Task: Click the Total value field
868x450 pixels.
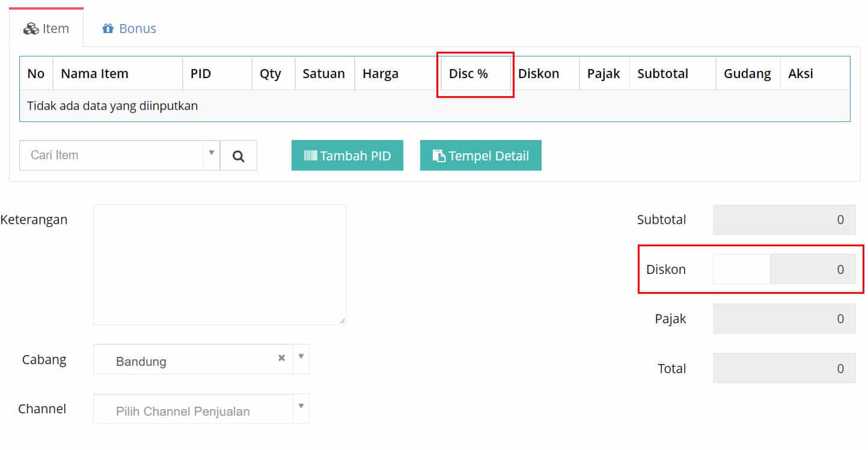Action: (784, 368)
